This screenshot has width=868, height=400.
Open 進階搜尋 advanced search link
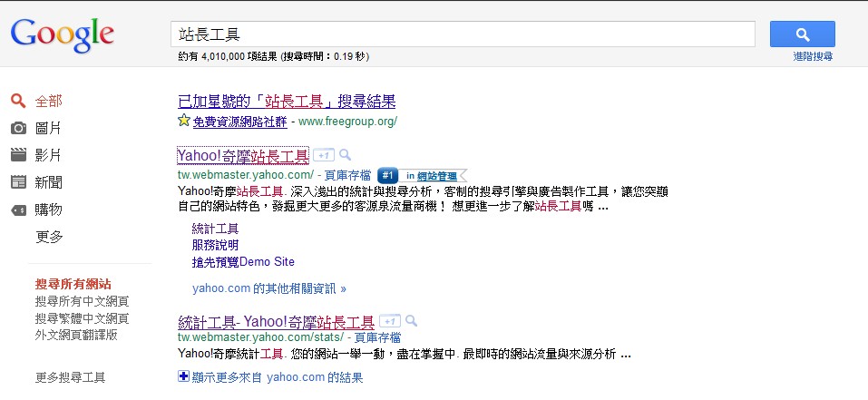click(813, 56)
